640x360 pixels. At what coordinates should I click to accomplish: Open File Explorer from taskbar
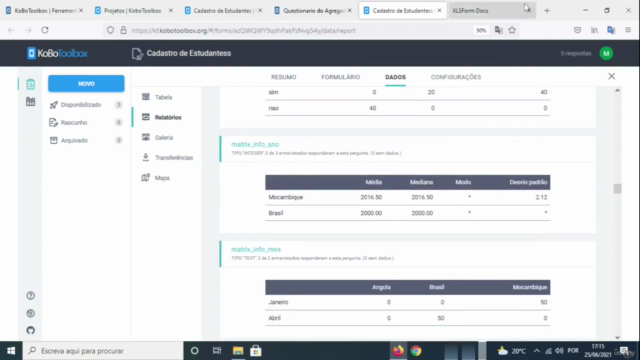[238, 351]
